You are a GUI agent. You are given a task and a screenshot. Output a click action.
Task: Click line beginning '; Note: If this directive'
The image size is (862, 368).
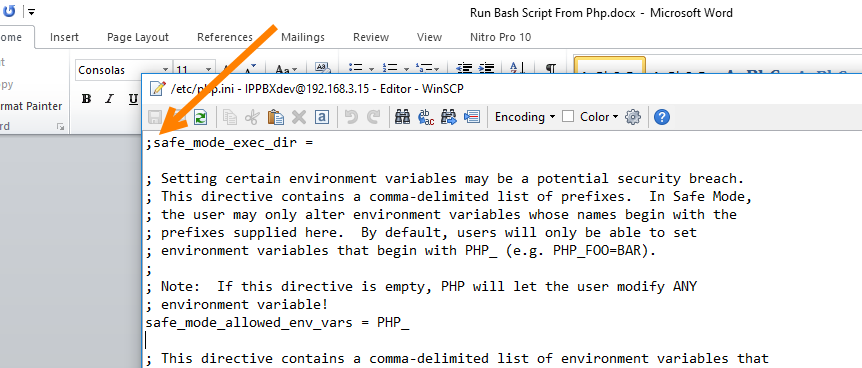(421, 287)
